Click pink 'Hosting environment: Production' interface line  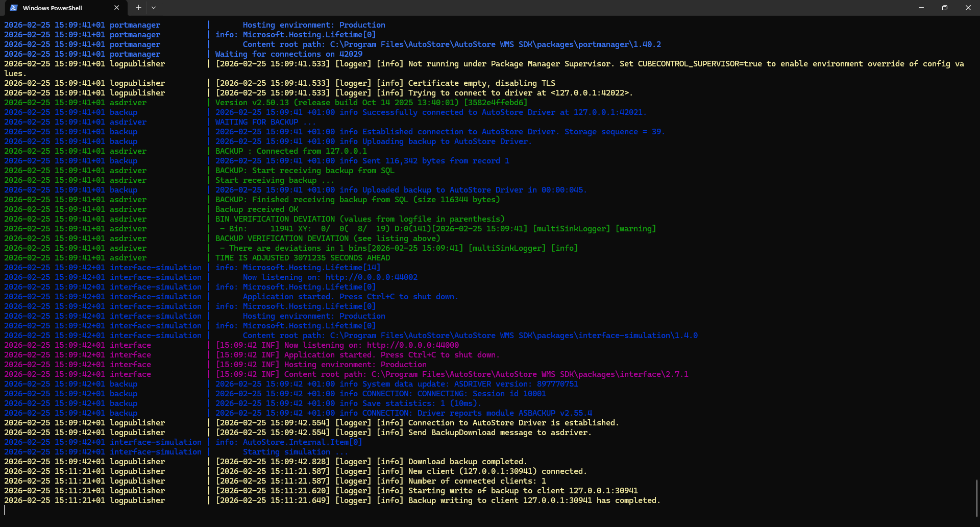point(355,365)
